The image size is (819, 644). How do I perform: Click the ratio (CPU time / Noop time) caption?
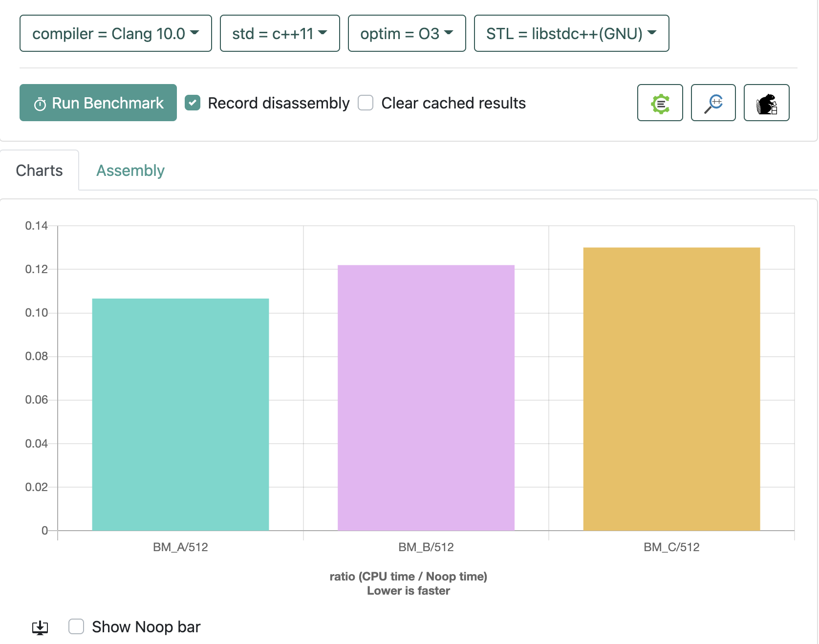[x=409, y=577]
